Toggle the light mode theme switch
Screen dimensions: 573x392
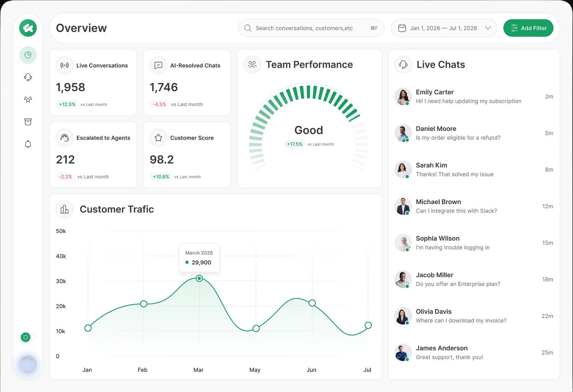click(28, 337)
